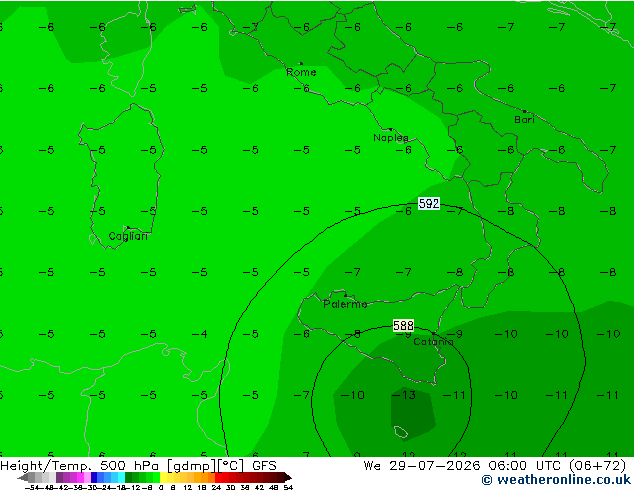Click the Palermo city marker dot
Screen dimensions: 634x490
(345, 296)
